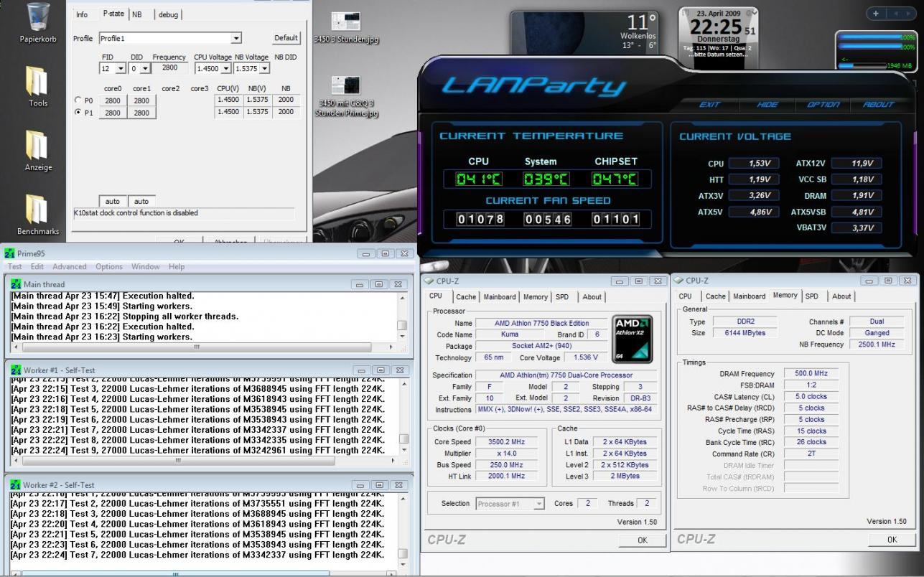The image size is (924, 577).
Task: Click EXIT in the LANParty monitor
Action: (x=709, y=105)
